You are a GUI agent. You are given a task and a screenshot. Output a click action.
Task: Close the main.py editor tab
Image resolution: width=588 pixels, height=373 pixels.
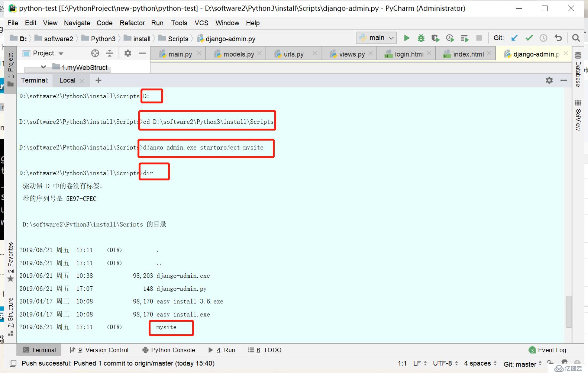click(199, 54)
